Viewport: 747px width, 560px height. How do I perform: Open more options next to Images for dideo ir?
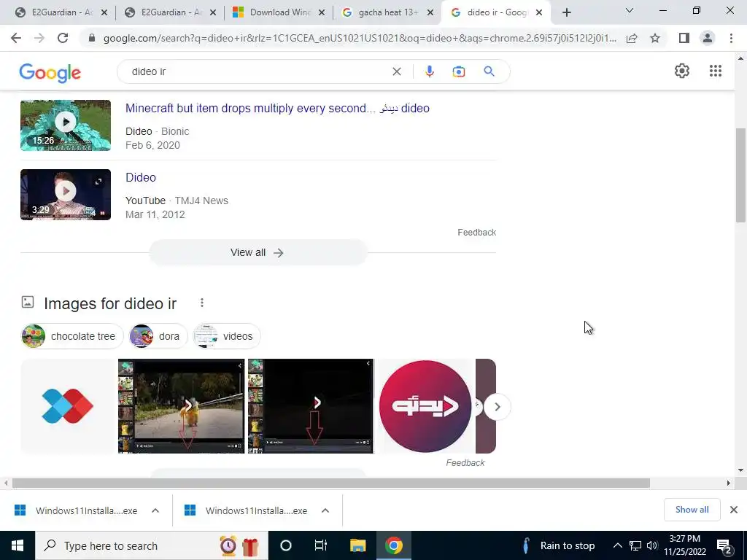(x=202, y=303)
